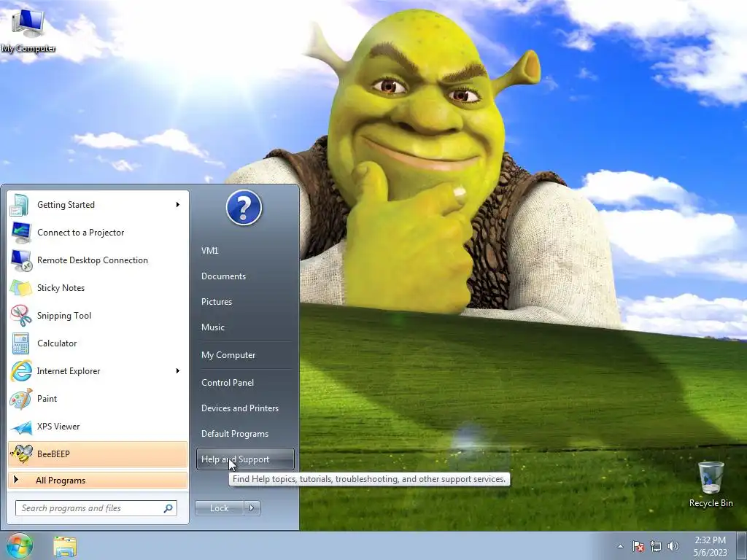Click the Connect to a Projector icon
747x560 pixels.
[20, 233]
